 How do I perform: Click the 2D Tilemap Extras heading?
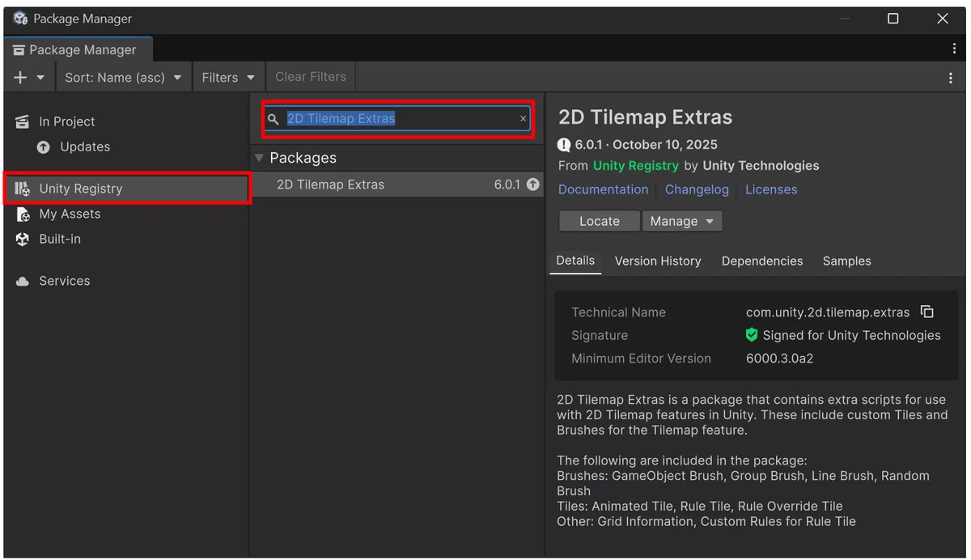coord(646,117)
